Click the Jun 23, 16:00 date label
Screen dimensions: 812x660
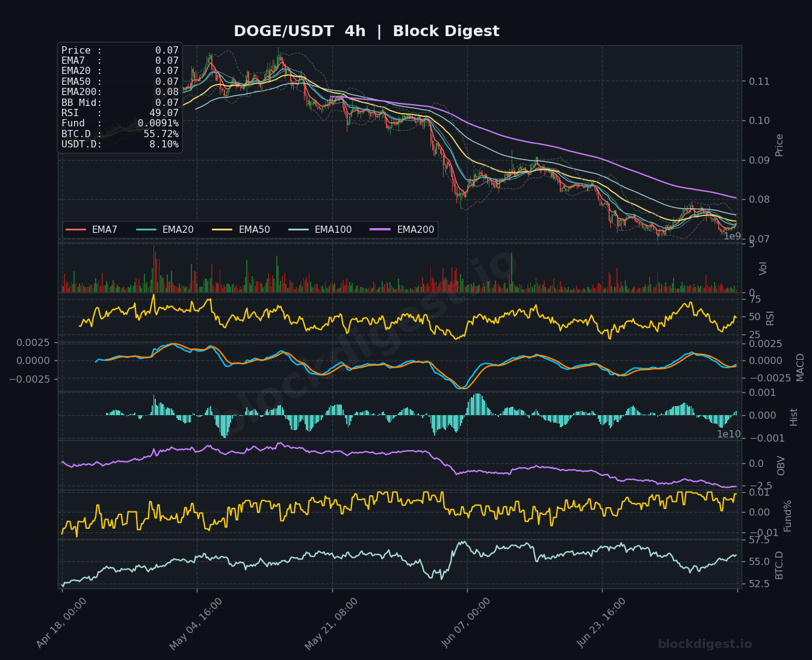602,623
